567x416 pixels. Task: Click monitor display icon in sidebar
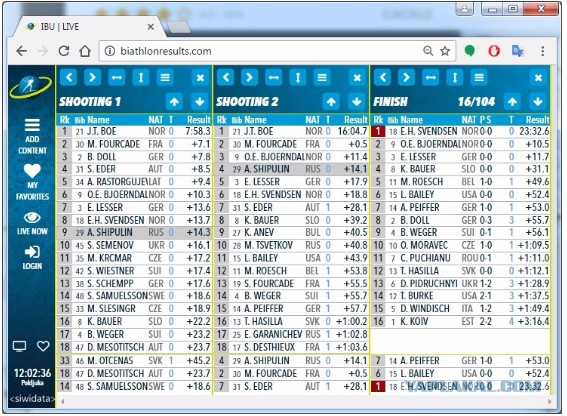19,346
